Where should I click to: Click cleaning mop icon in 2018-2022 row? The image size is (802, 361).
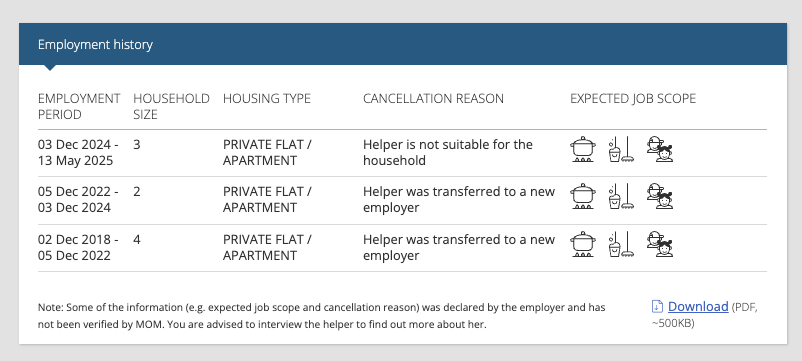point(621,244)
